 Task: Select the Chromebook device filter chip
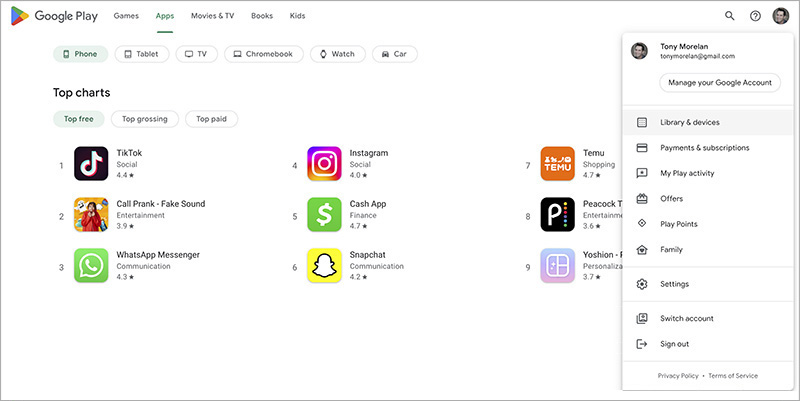(264, 54)
